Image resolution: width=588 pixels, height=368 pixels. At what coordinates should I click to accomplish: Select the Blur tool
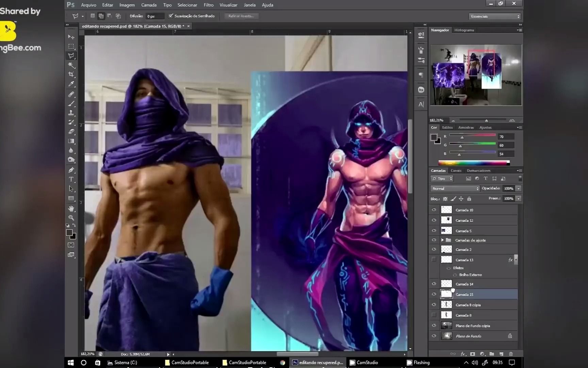click(x=71, y=150)
